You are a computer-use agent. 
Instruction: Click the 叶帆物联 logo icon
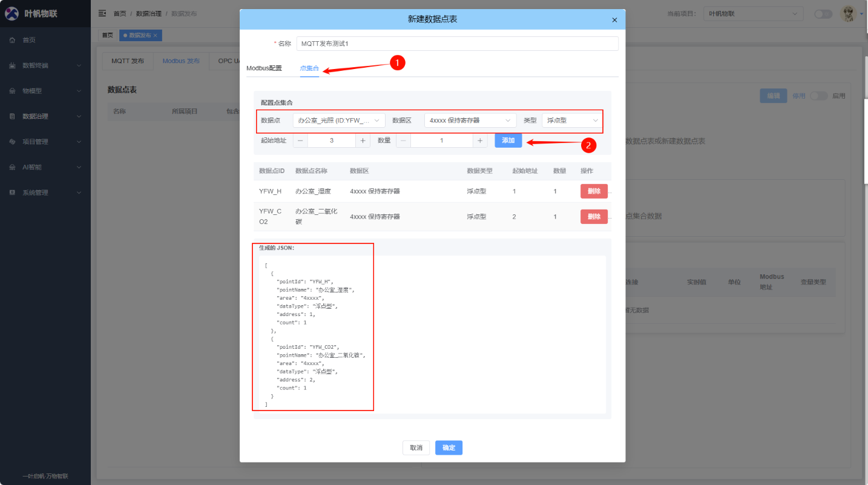pos(12,13)
